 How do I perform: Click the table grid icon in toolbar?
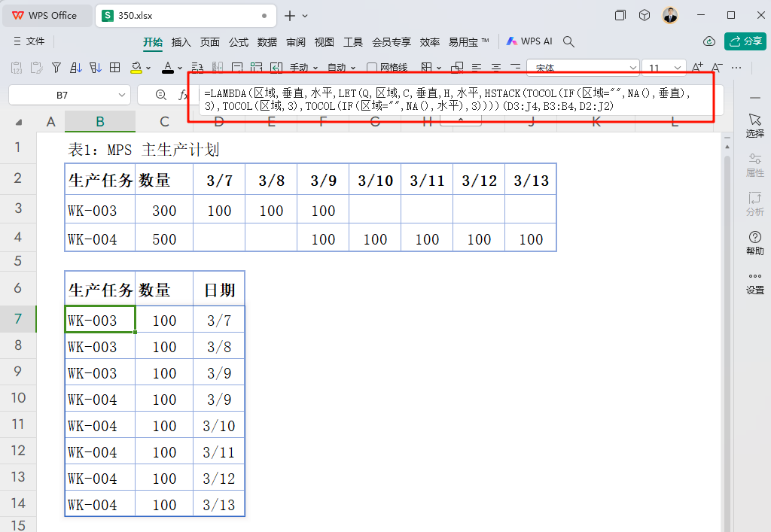coord(115,68)
